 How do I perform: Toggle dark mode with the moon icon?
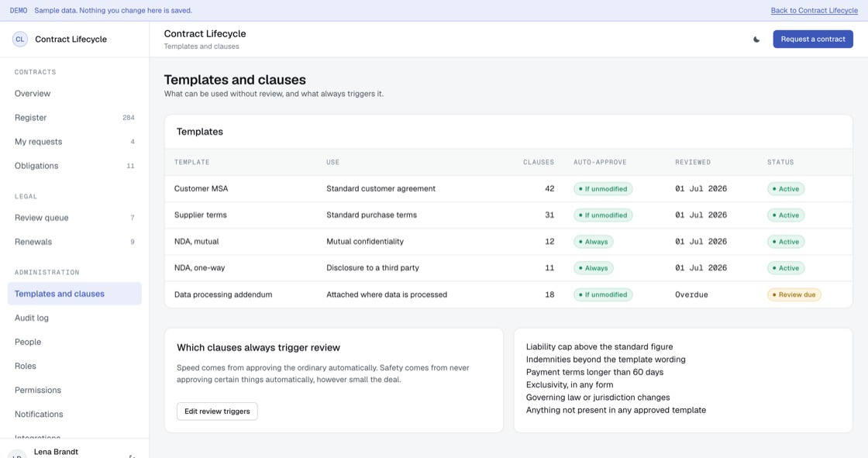tap(756, 40)
